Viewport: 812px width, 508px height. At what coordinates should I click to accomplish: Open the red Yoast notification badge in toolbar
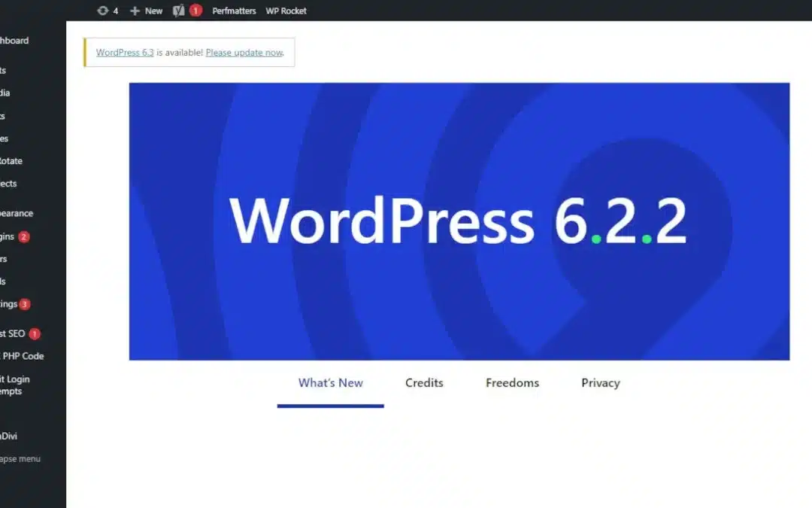195,11
